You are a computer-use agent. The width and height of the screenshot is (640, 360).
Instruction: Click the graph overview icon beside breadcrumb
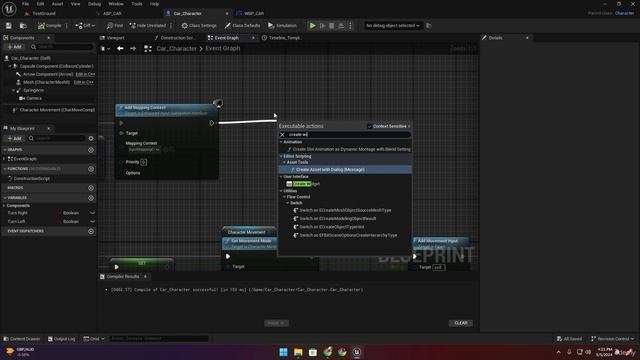click(x=148, y=49)
